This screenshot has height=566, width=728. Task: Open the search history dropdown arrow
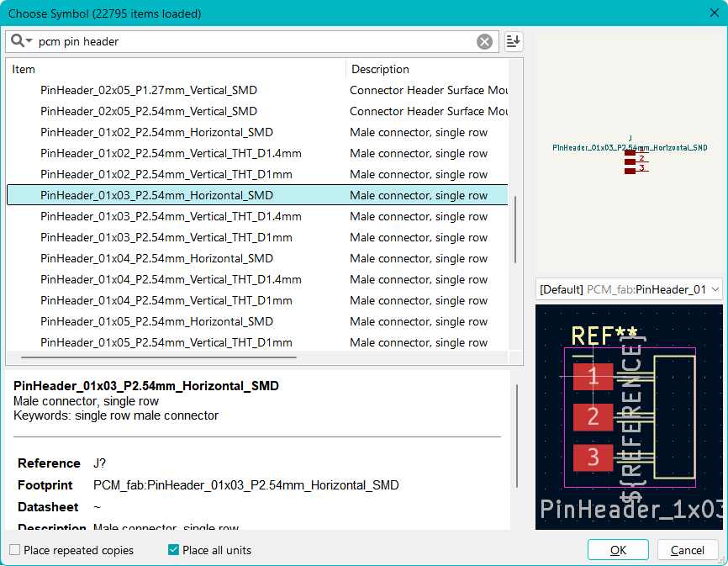[x=29, y=41]
